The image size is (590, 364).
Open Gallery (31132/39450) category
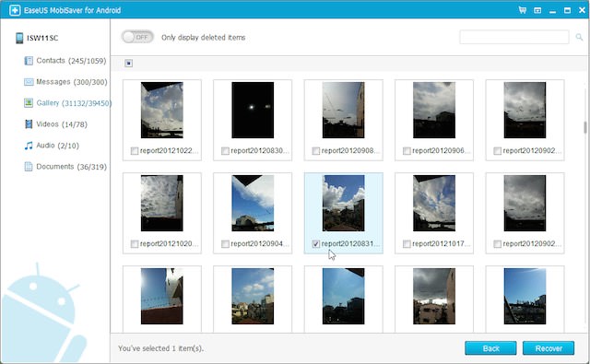(x=67, y=102)
